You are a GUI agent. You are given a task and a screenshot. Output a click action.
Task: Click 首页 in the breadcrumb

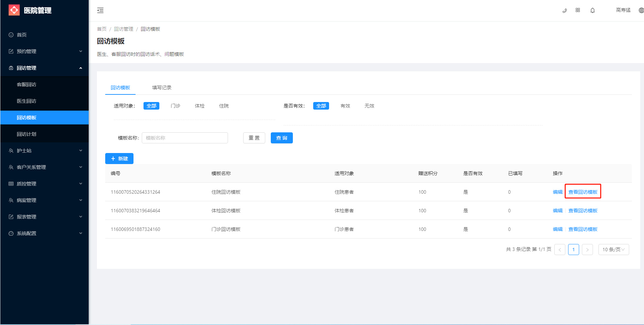pos(102,29)
